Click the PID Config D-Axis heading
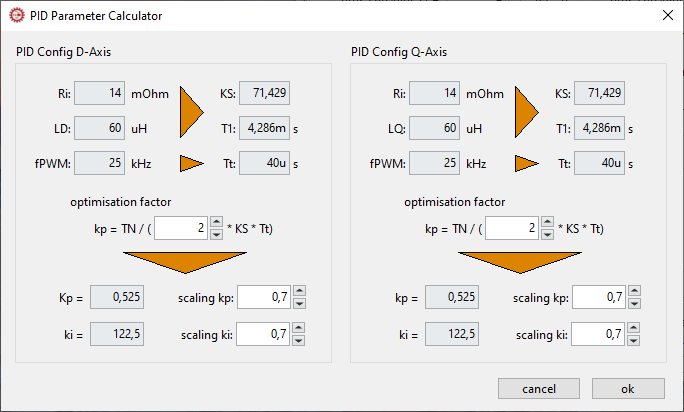Screen dimensions: 684x412 click(64, 52)
